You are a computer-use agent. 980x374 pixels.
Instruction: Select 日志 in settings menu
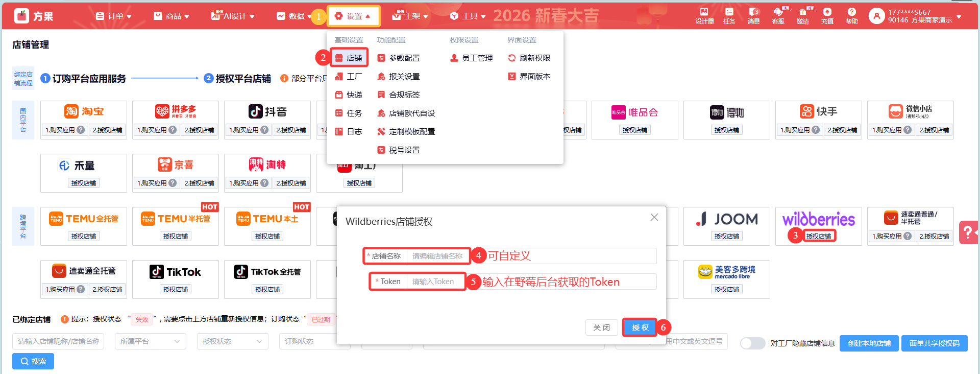click(x=349, y=132)
